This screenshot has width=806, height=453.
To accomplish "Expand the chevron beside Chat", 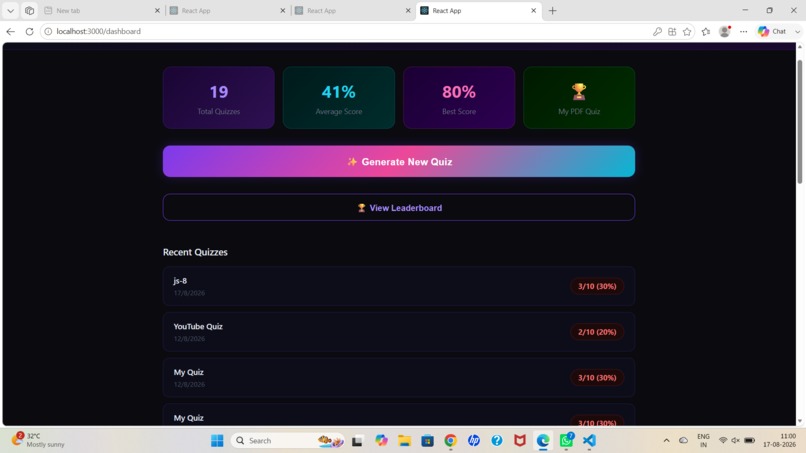I will pyautogui.click(x=797, y=31).
